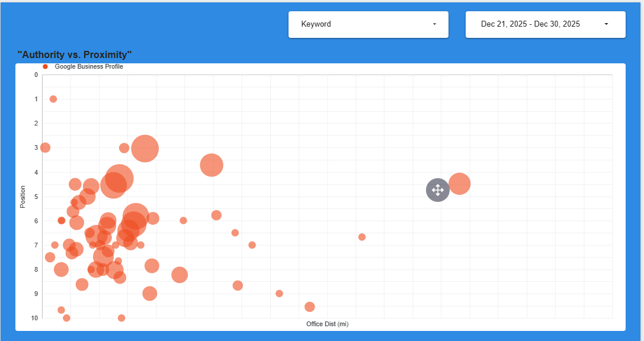Click the lone small bubble near position 6.7
This screenshot has width=644, height=341.
coord(362,237)
